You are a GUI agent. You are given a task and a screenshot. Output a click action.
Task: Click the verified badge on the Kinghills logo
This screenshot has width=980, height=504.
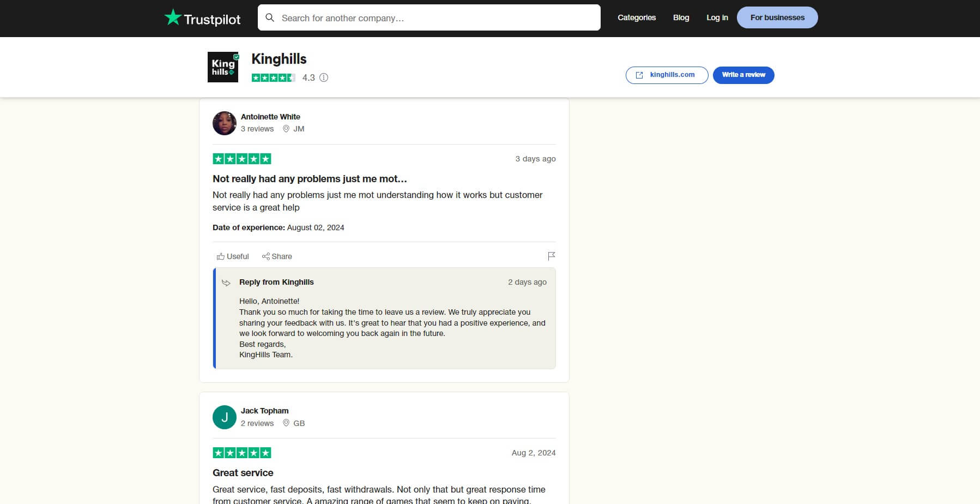tap(235, 56)
